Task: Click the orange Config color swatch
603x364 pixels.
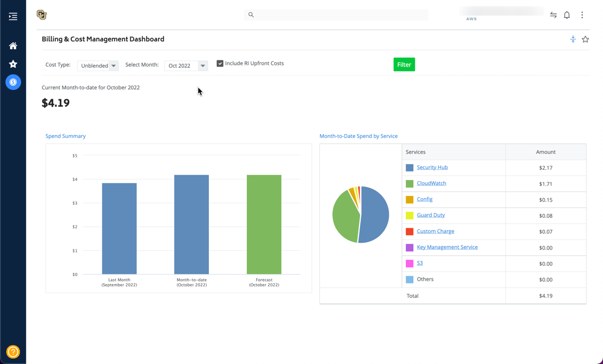Action: (x=409, y=199)
